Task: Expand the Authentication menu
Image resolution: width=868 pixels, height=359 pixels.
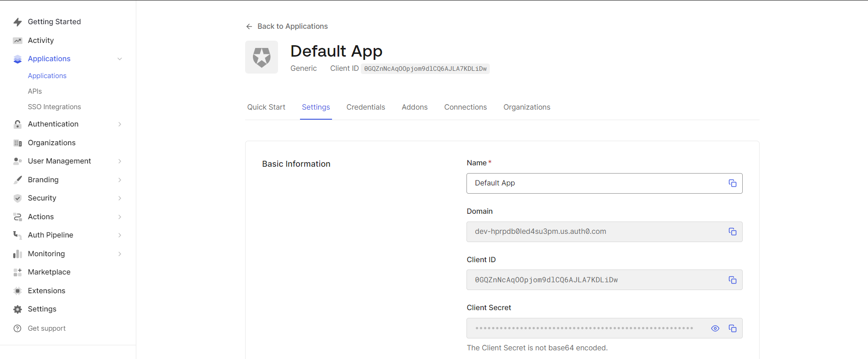Action: (x=120, y=124)
